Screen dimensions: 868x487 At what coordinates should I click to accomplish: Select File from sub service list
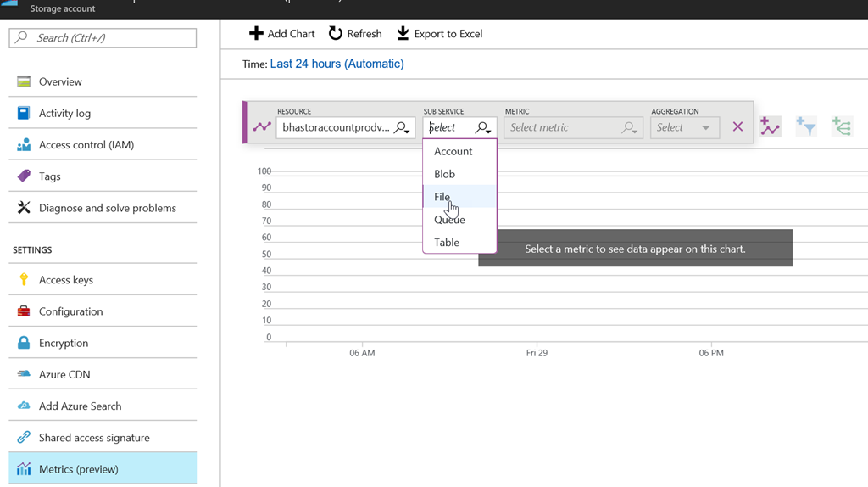click(442, 197)
